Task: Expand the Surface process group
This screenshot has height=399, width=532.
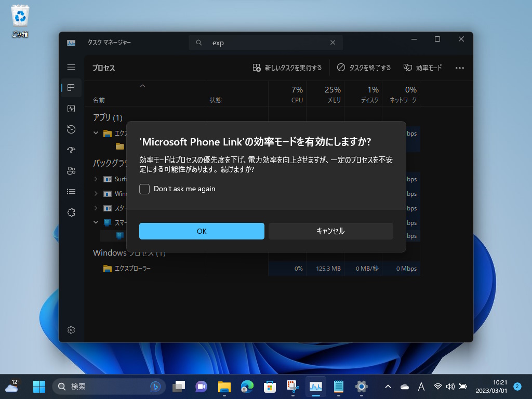Action: 96,179
